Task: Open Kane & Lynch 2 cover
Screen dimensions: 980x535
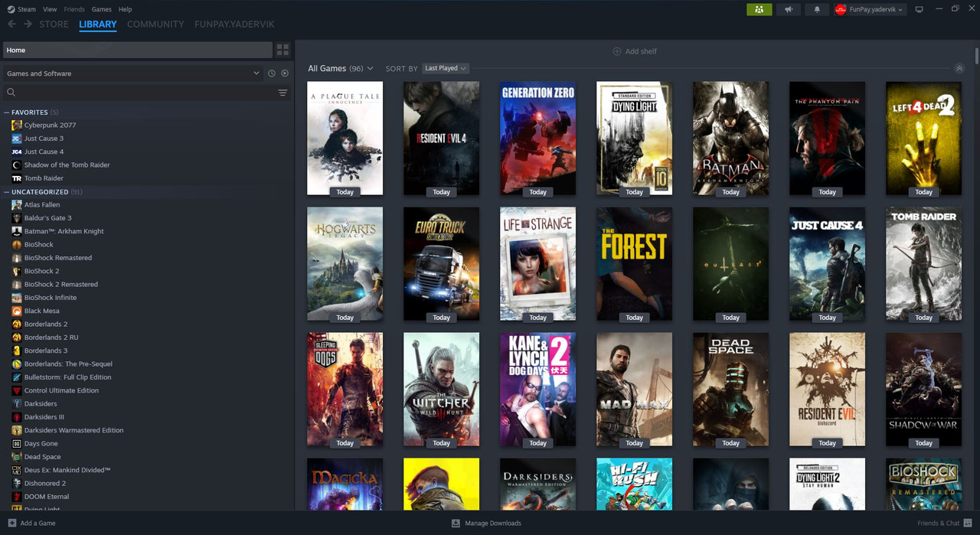Action: (x=538, y=390)
